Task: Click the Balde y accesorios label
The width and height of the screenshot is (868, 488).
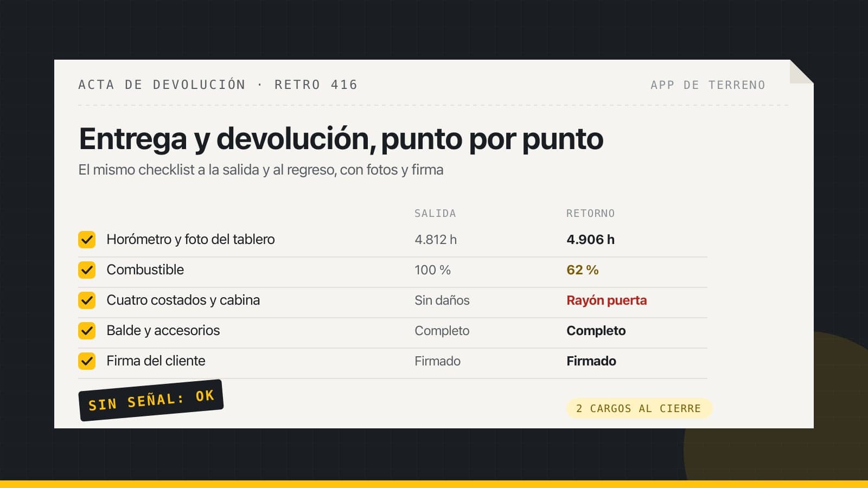Action: point(163,331)
